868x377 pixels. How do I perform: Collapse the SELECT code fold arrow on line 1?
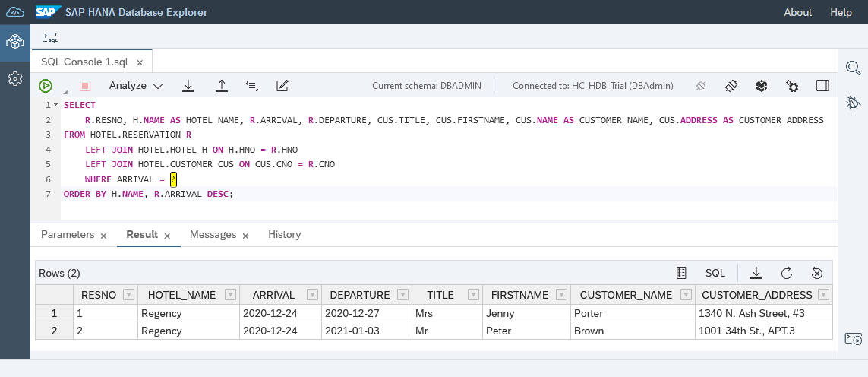coord(56,105)
